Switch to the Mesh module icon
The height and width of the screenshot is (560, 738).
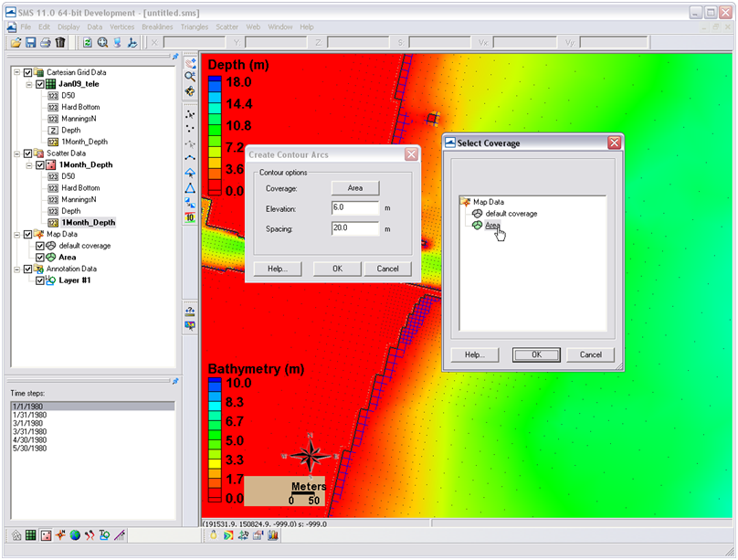click(16, 535)
